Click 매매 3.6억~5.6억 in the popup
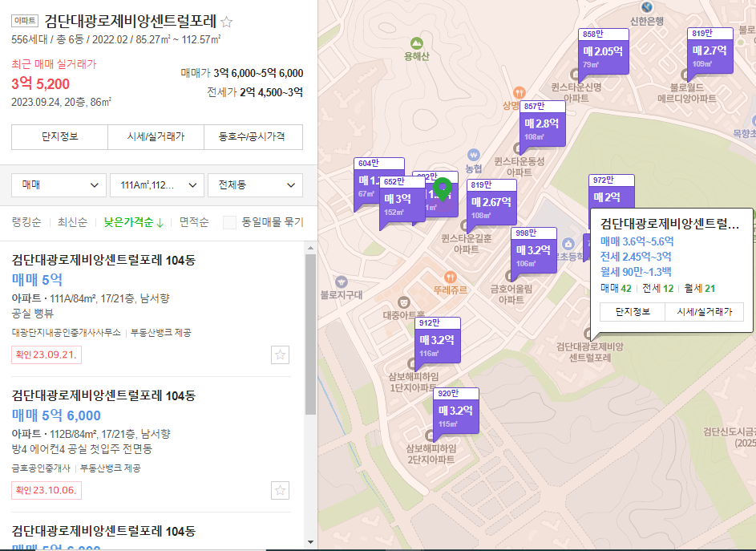 tap(637, 241)
